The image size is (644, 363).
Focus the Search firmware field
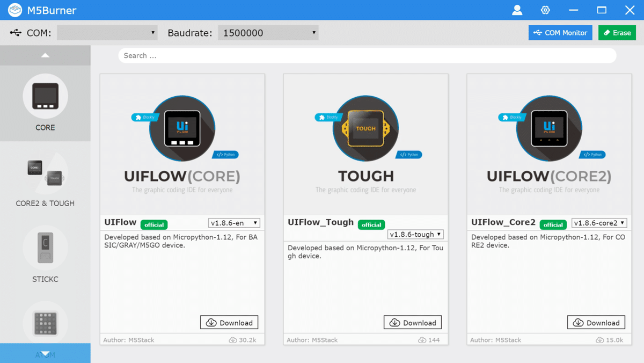click(367, 55)
